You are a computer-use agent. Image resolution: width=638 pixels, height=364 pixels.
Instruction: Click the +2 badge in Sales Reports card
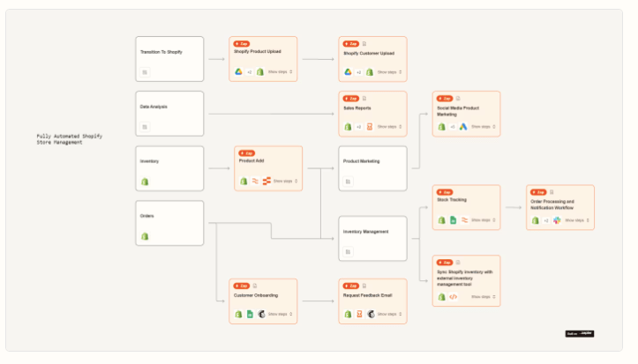point(359,127)
